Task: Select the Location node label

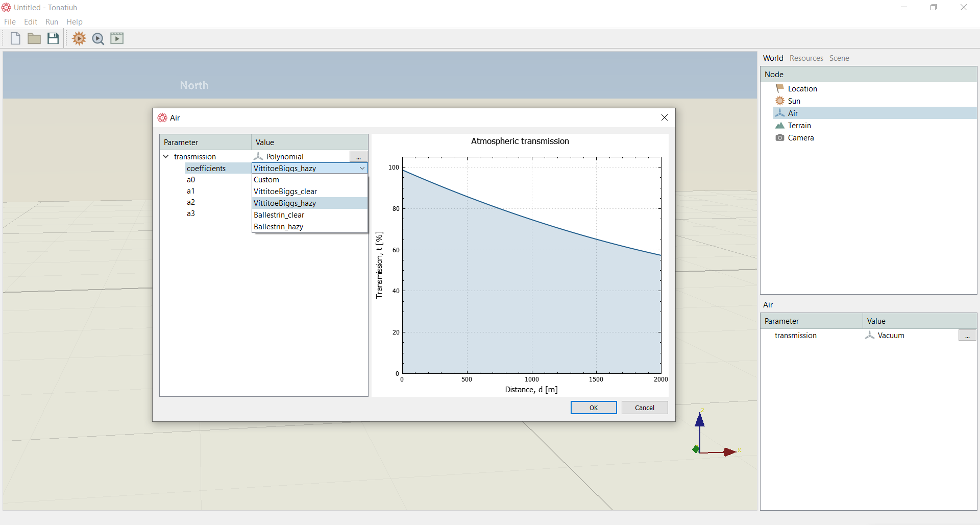Action: click(802, 88)
